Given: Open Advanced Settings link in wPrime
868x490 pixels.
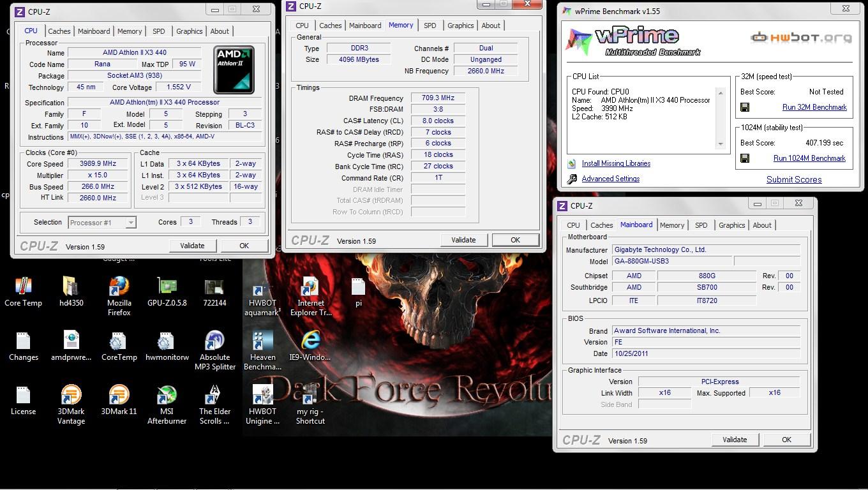Looking at the screenshot, I should click(611, 179).
